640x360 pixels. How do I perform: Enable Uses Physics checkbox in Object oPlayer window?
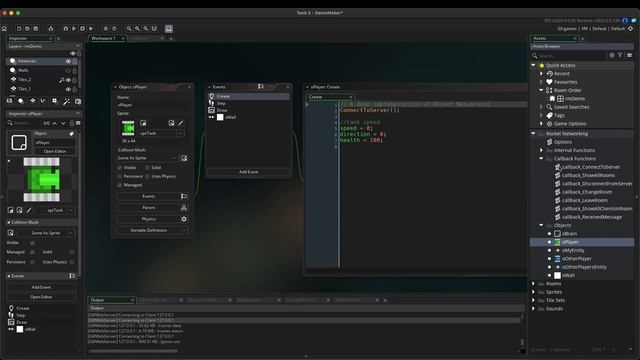[x=147, y=176]
